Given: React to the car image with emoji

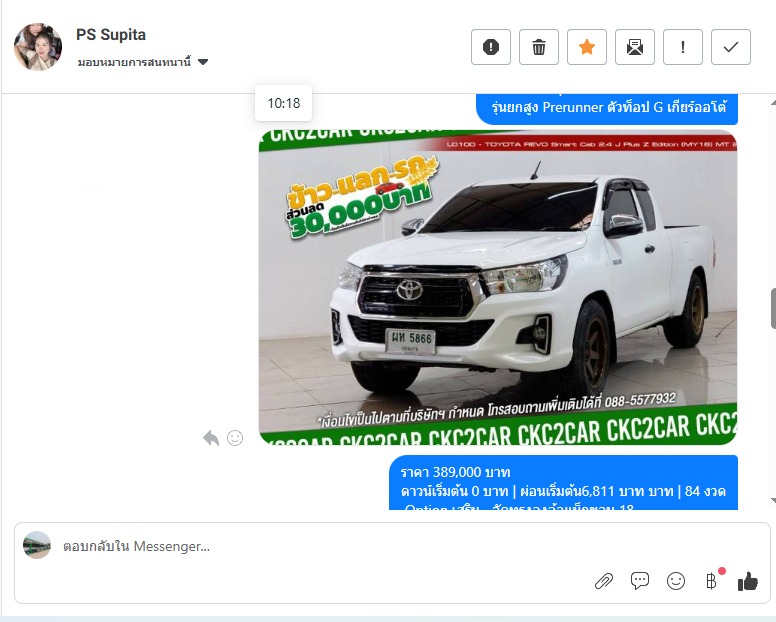Looking at the screenshot, I should point(235,438).
